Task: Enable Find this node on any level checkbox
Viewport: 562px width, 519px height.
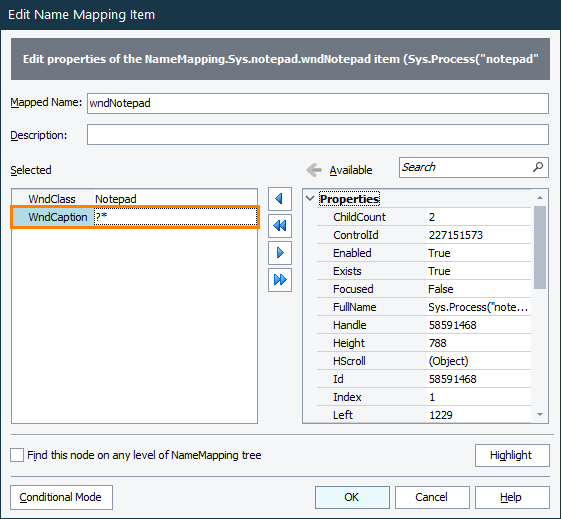Action: (17, 455)
